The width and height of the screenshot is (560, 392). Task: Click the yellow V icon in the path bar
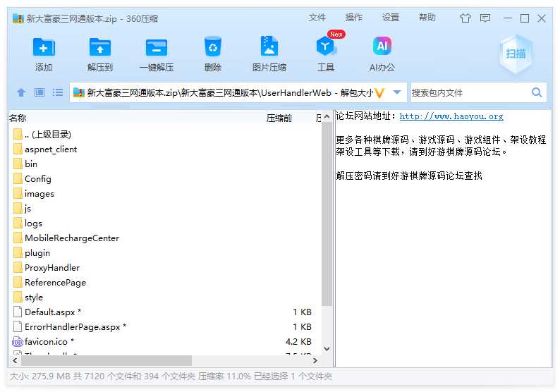[x=379, y=93]
